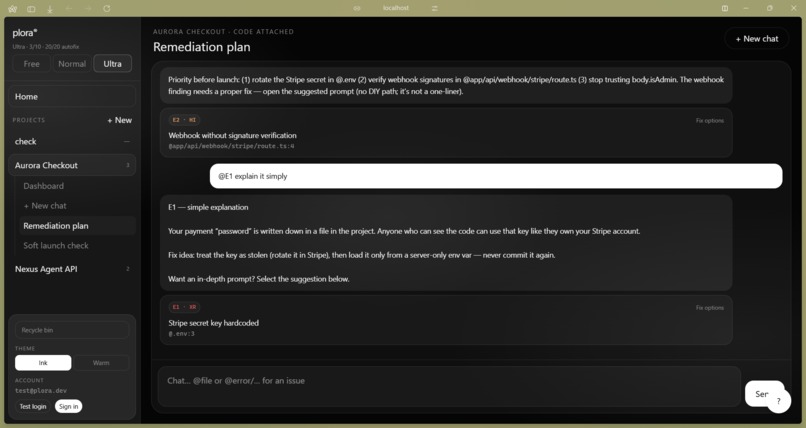Focus the Chat message input field

point(449,386)
